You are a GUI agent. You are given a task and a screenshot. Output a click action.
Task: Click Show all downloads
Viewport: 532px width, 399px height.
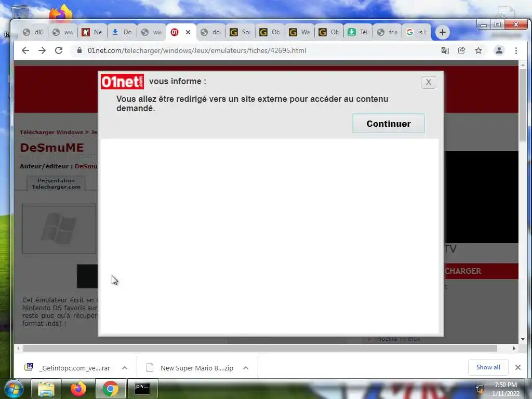coord(488,367)
